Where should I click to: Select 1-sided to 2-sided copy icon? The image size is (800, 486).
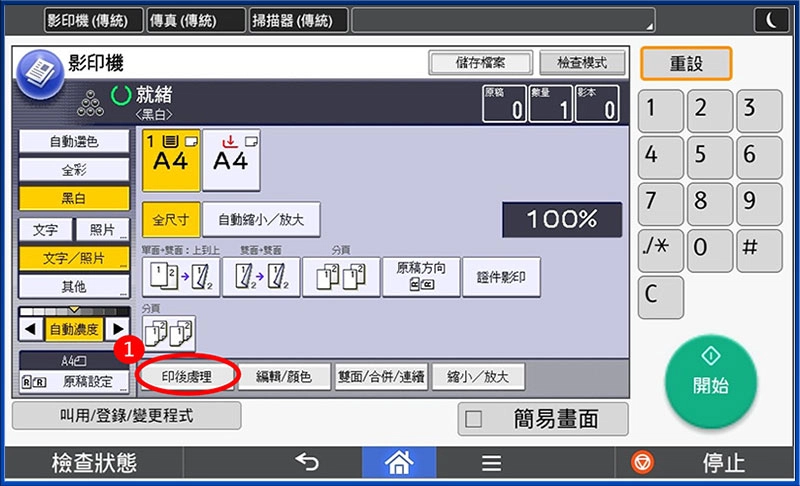pyautogui.click(x=181, y=277)
